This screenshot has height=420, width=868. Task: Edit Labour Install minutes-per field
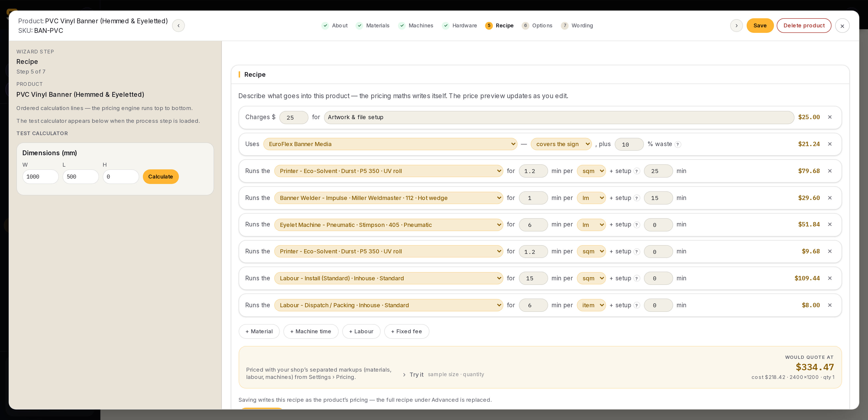point(533,278)
